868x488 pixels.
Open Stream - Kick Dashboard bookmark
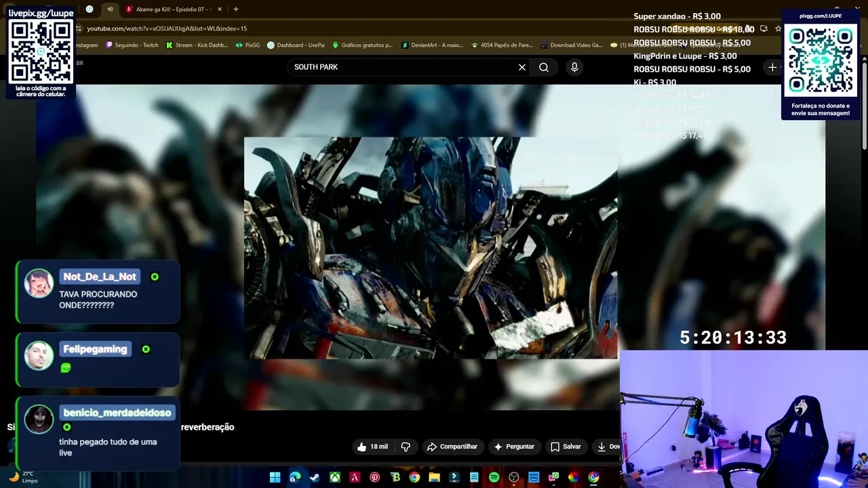(x=197, y=45)
